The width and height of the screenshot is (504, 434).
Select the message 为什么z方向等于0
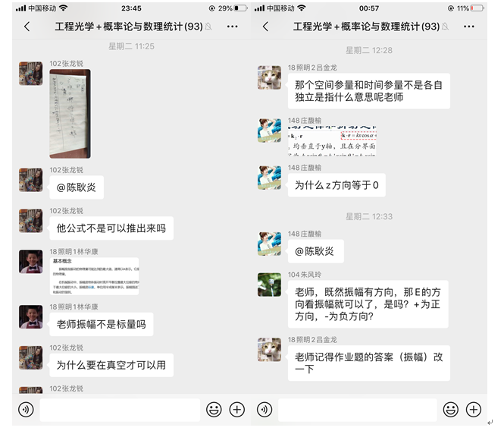click(x=337, y=186)
